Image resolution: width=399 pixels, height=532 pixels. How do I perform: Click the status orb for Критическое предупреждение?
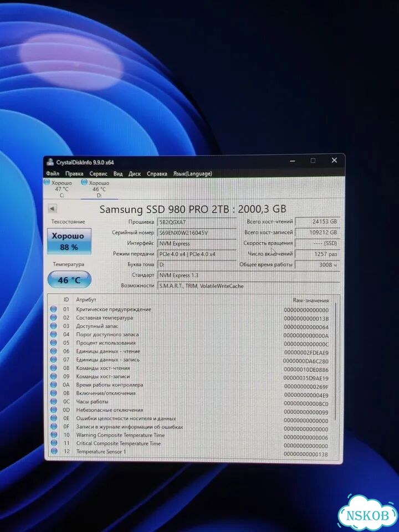click(x=53, y=309)
